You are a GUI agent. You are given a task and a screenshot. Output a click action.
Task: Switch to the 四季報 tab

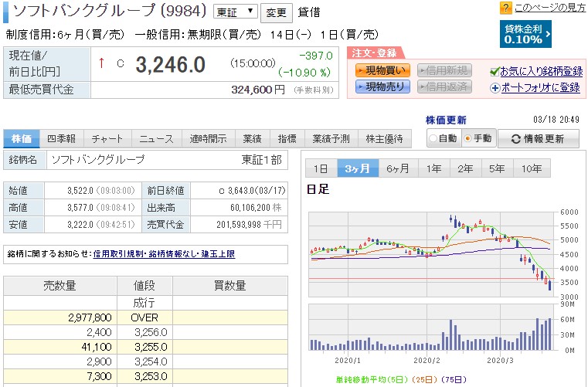tap(62, 139)
